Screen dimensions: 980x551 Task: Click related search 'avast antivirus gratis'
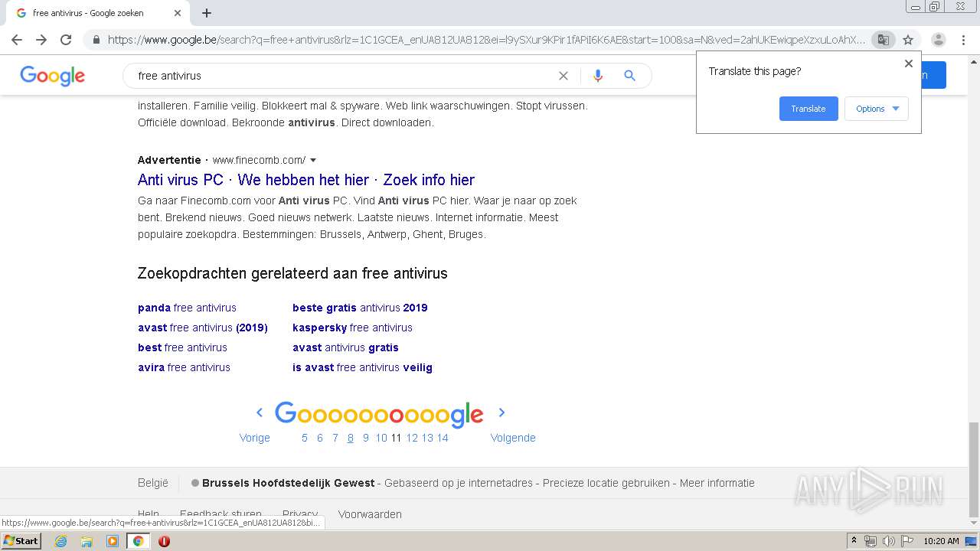345,347
